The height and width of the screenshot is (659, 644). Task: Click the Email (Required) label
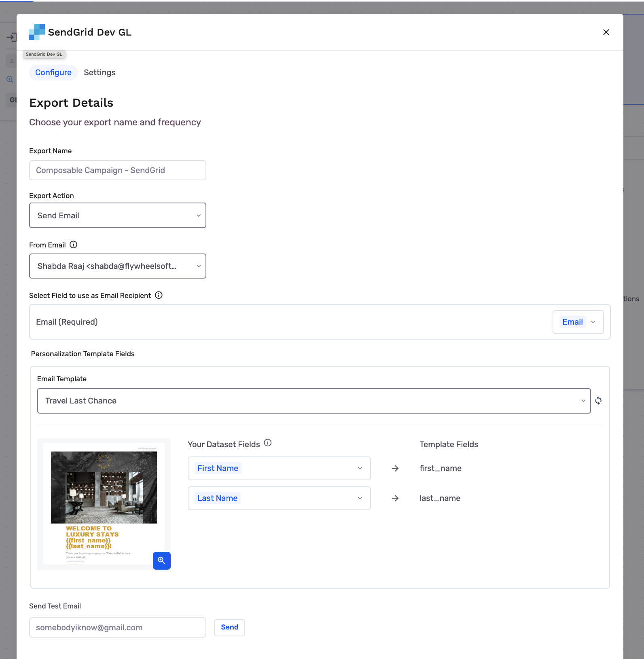67,322
